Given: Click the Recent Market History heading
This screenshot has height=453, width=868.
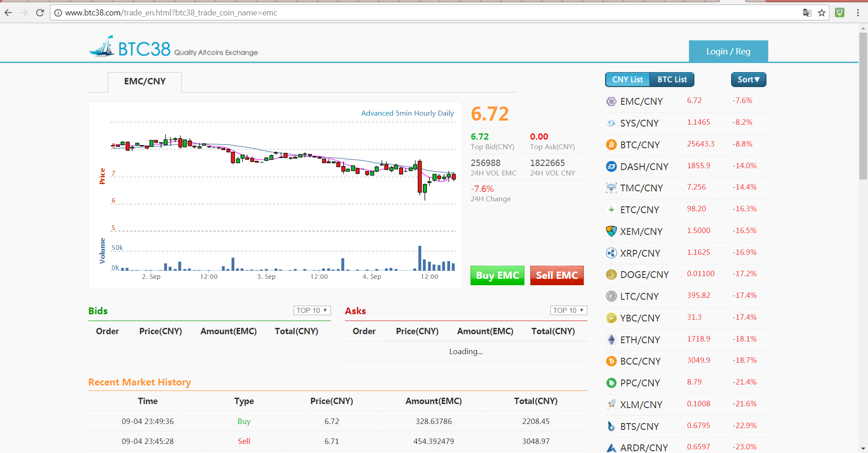Looking at the screenshot, I should pyautogui.click(x=140, y=382).
